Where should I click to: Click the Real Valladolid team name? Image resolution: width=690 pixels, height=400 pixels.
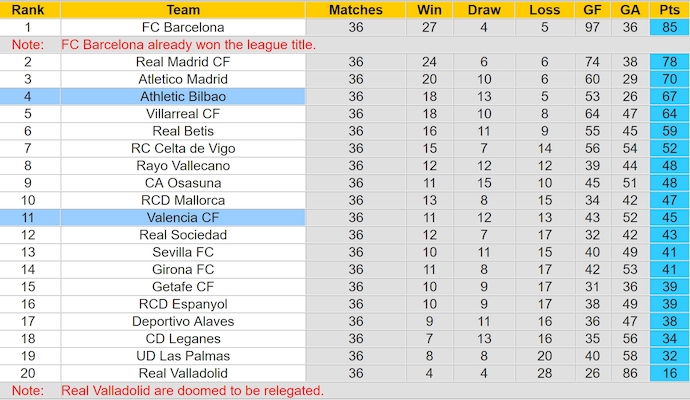coord(183,373)
